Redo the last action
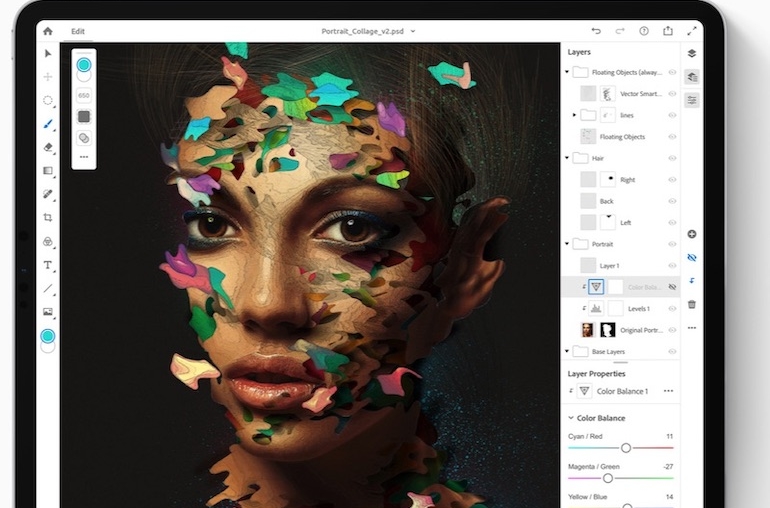Screen dimensions: 770x508 [x=620, y=31]
